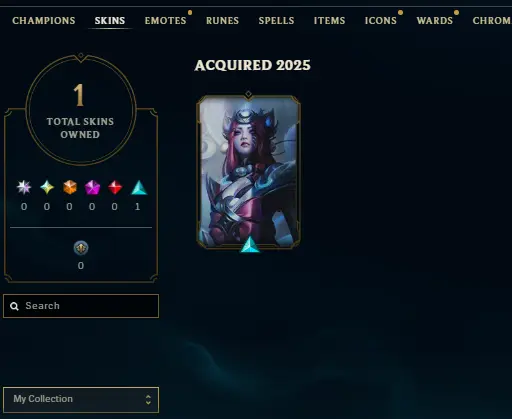
Task: Click the My Collection dropdown arrows
Action: (x=148, y=400)
